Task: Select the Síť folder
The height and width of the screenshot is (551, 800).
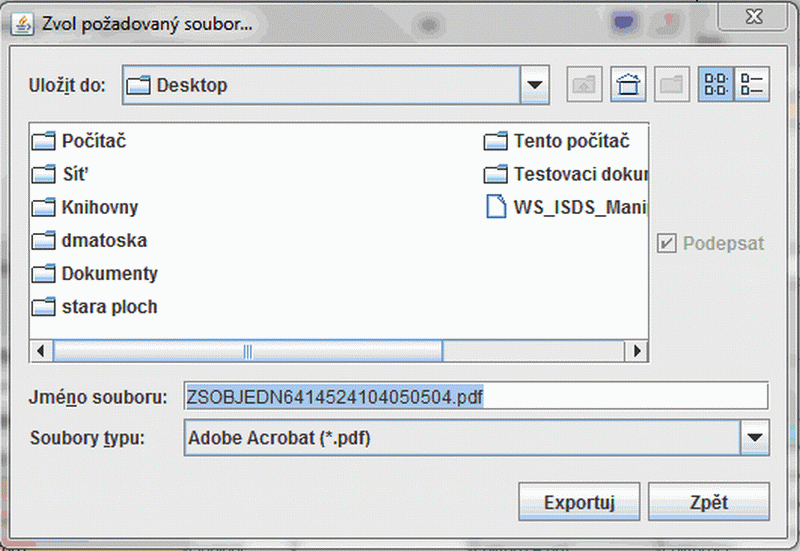Action: [60, 174]
